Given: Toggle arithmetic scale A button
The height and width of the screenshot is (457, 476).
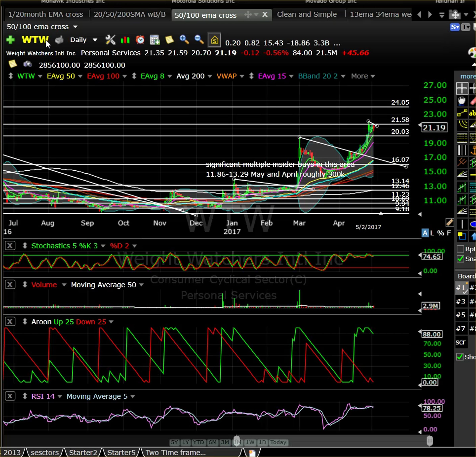Looking at the screenshot, I should (425, 233).
